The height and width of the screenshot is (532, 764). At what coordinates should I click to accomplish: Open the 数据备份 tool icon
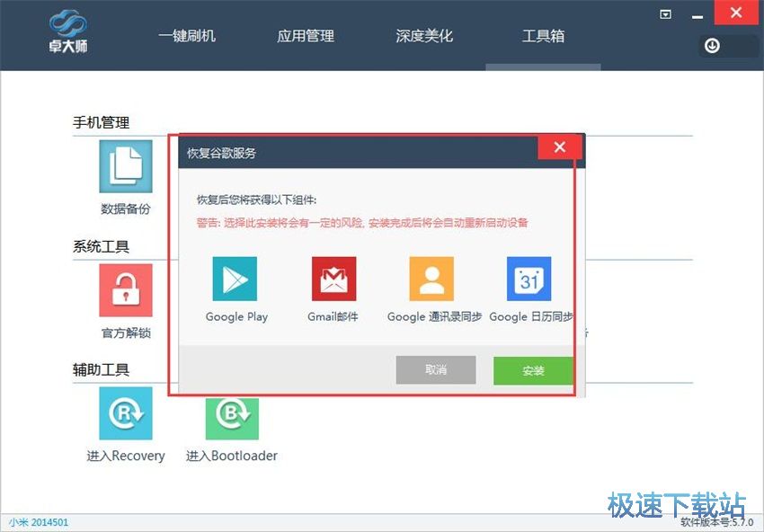tap(126, 166)
